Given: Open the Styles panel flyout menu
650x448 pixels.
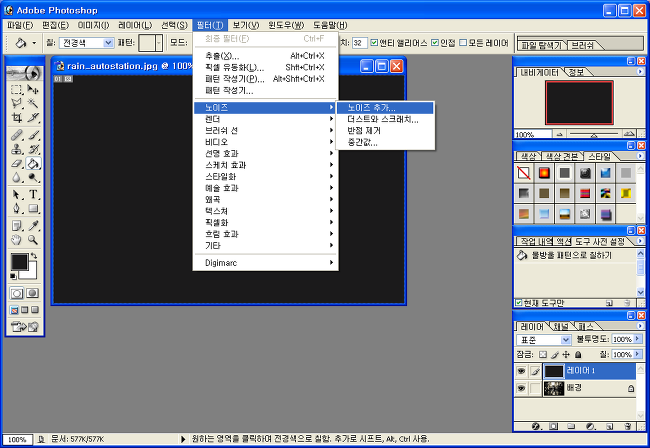Looking at the screenshot, I should 640,156.
